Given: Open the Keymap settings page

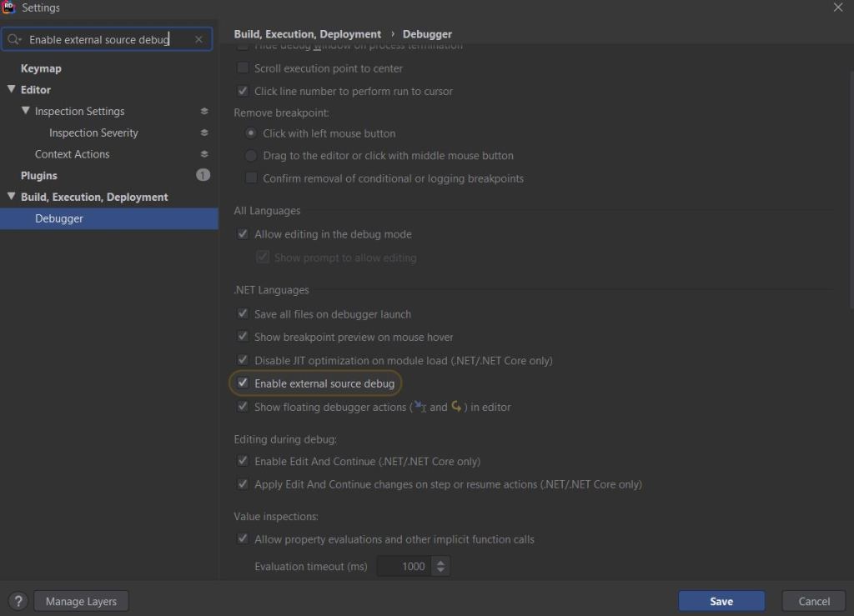Looking at the screenshot, I should click(41, 68).
